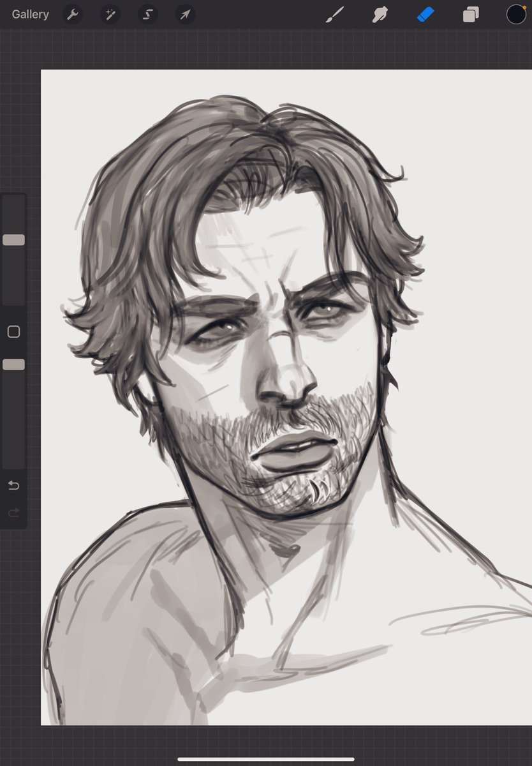Open the Selection tool
Image resolution: width=532 pixels, height=766 pixels.
click(148, 14)
